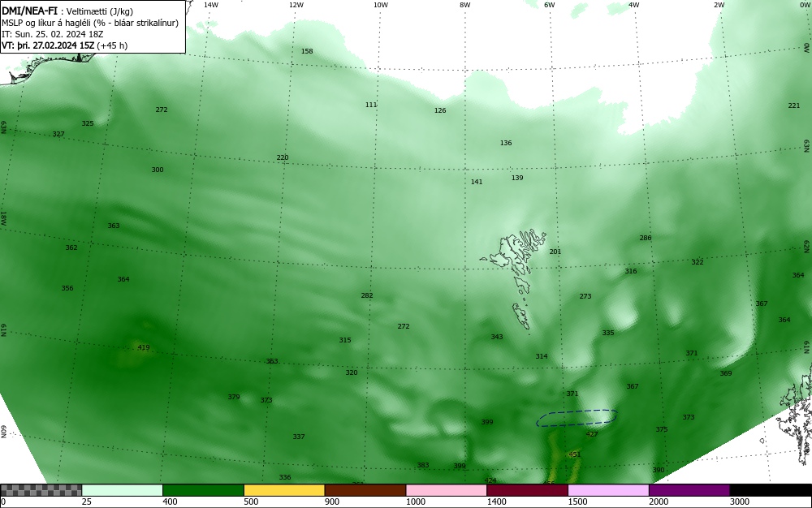Image resolution: width=812 pixels, height=508 pixels.
Task: Click the '314' map value
Action: (542, 356)
